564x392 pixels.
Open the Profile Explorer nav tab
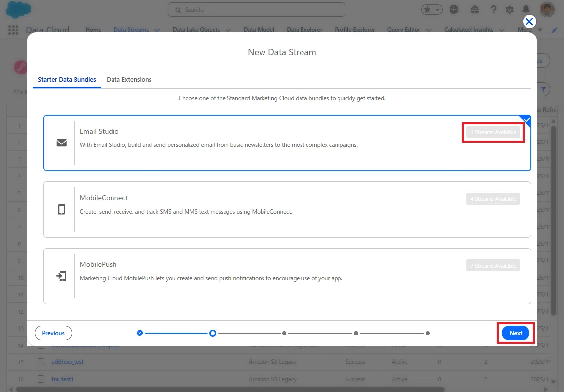tap(355, 30)
